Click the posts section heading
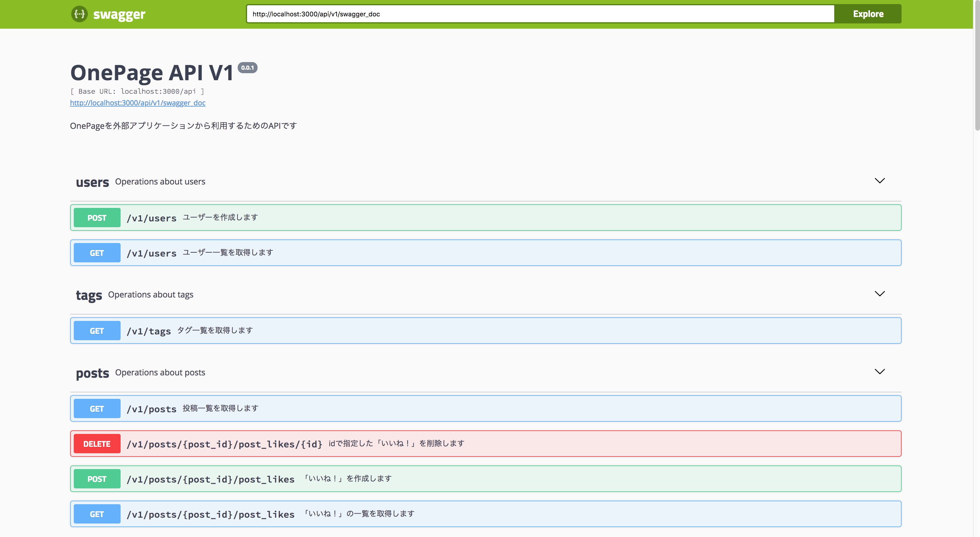 click(92, 373)
